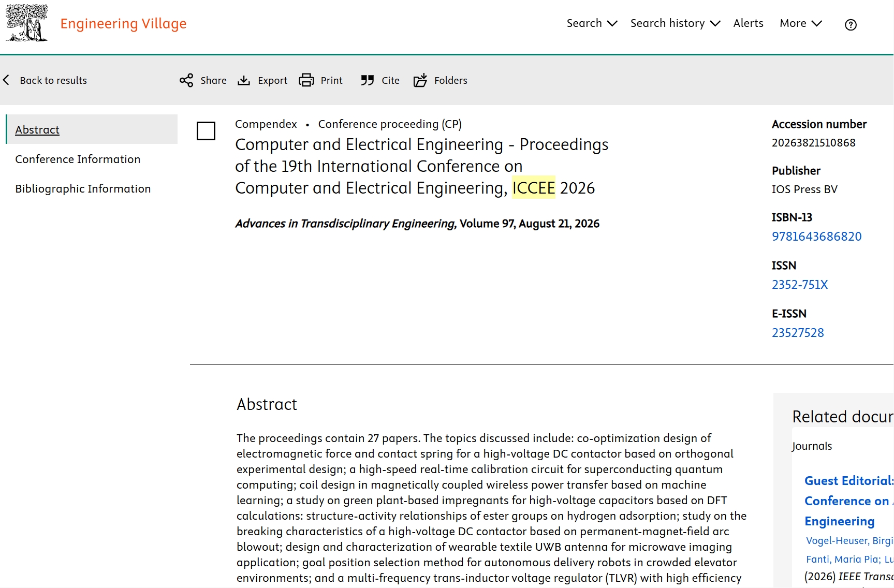Viewport: 894px width, 588px height.
Task: Go to Conference Information section
Action: (78, 159)
